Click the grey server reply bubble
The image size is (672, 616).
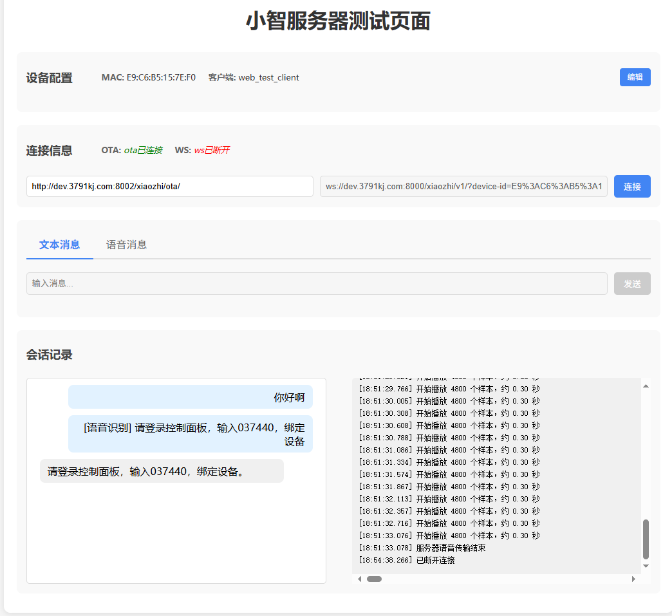[162, 471]
